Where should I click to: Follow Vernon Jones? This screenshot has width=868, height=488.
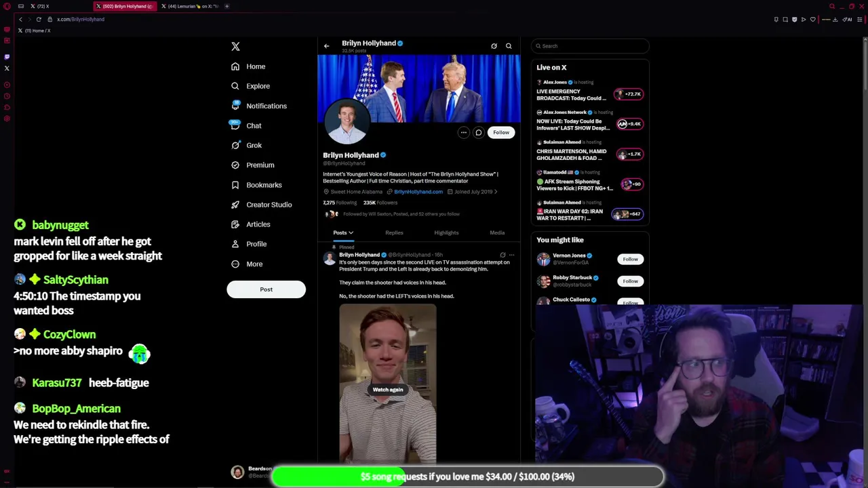click(630, 260)
